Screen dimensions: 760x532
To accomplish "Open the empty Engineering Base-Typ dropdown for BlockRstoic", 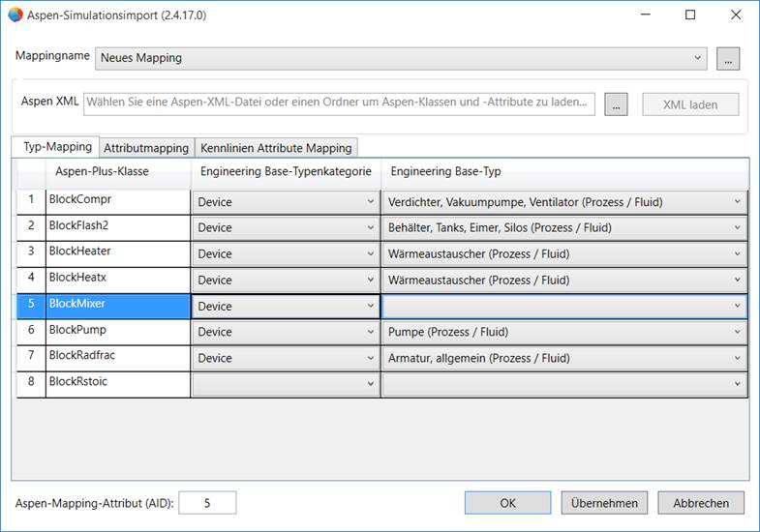I will [564, 384].
